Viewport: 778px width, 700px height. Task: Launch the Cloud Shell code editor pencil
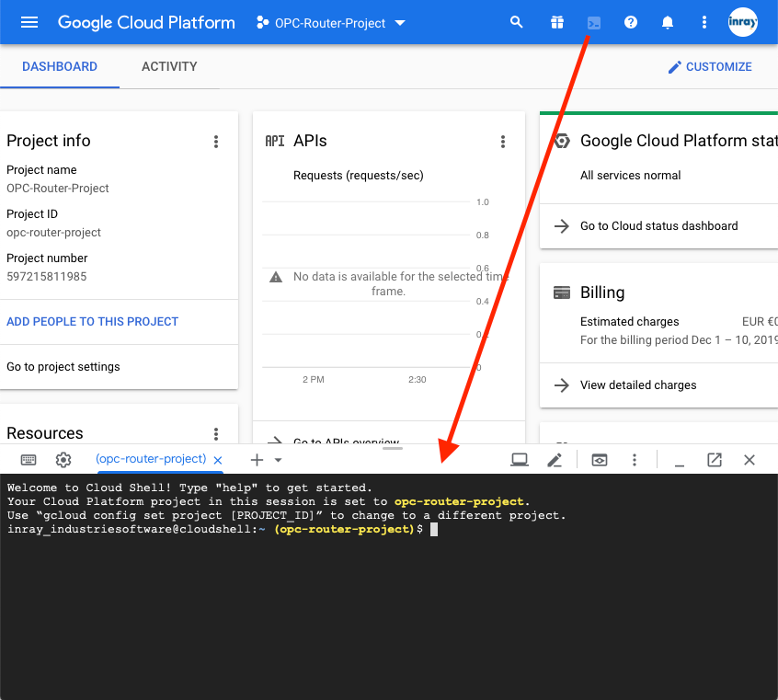555,459
